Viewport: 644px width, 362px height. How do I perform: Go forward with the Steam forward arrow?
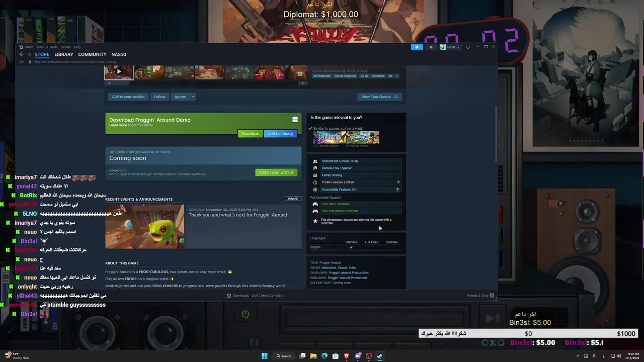tap(29, 54)
